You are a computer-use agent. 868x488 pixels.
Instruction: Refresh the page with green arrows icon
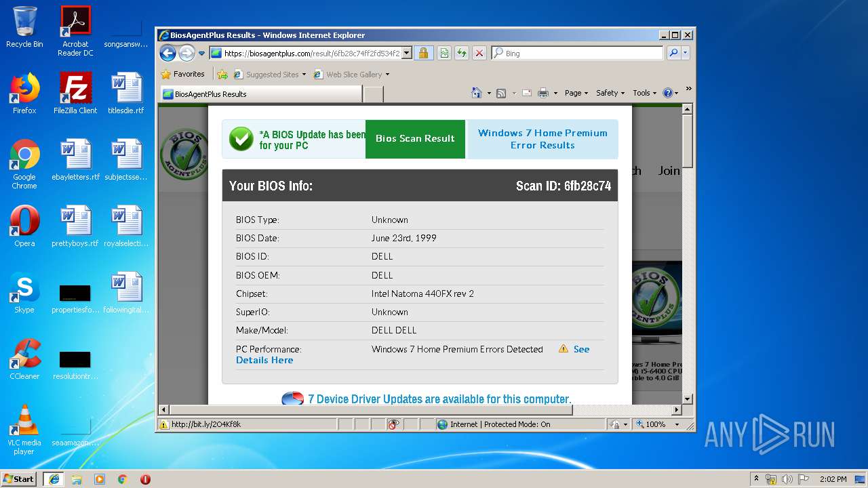pyautogui.click(x=462, y=53)
